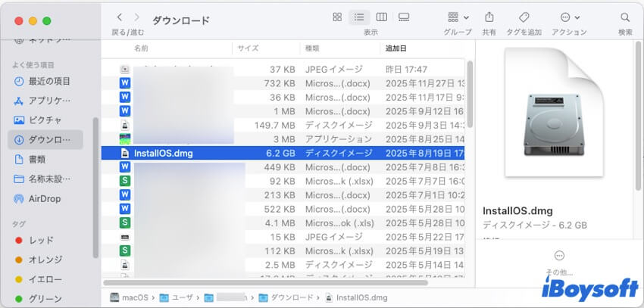Click Excel icon of 92 KB spreadsheet
This screenshot has height=308, width=644.
click(125, 181)
